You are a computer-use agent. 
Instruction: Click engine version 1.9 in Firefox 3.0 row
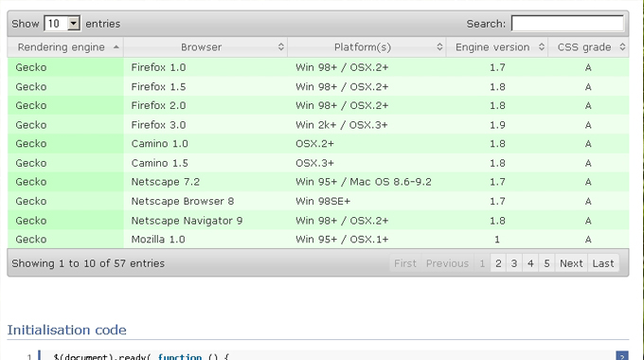(x=497, y=125)
